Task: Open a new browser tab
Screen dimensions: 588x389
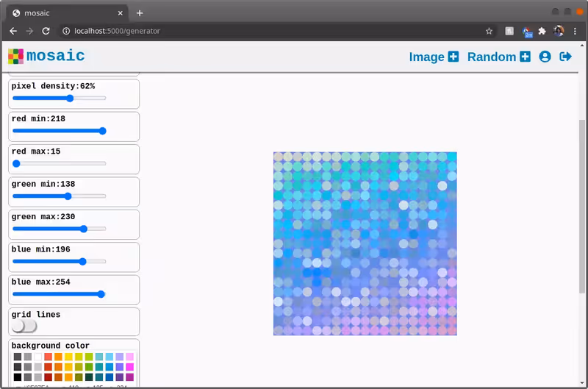Action: (140, 13)
